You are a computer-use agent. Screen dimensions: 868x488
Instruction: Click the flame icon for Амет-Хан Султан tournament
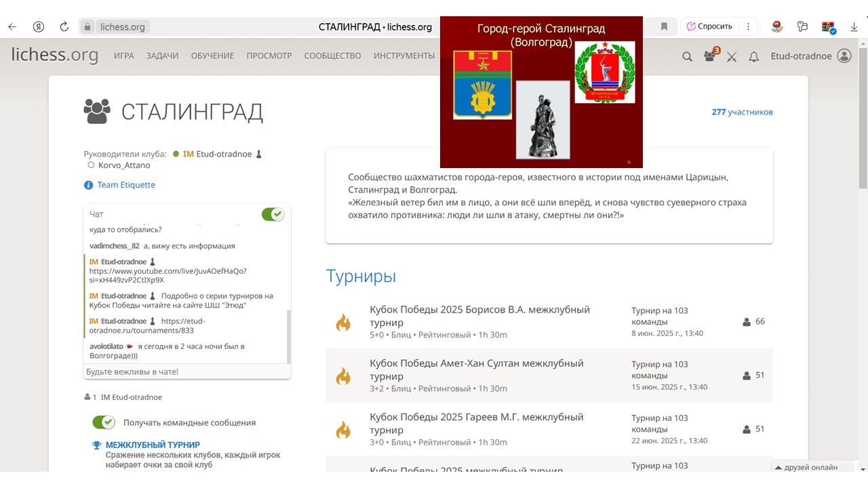tap(344, 375)
